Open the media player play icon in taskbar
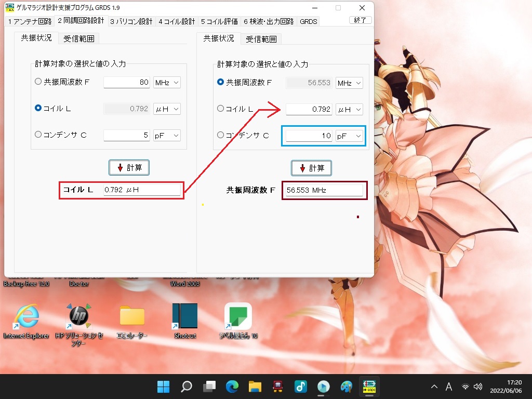The height and width of the screenshot is (399, 532). pyautogui.click(x=323, y=386)
